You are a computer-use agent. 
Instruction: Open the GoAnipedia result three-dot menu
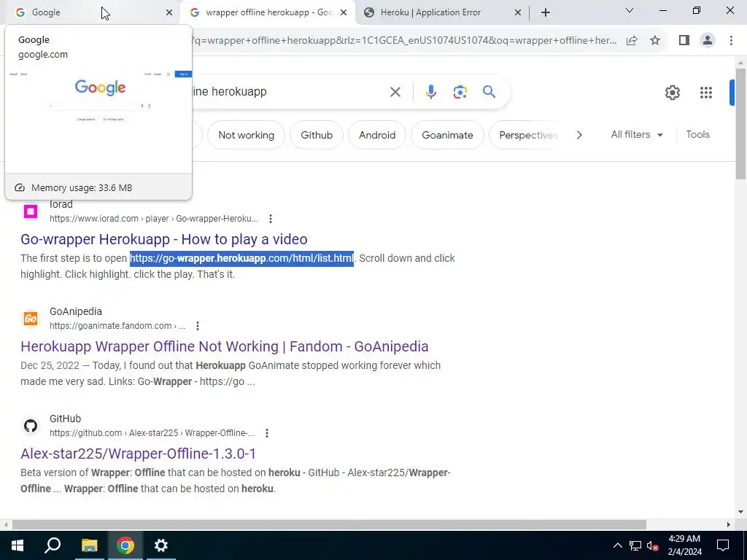197,326
